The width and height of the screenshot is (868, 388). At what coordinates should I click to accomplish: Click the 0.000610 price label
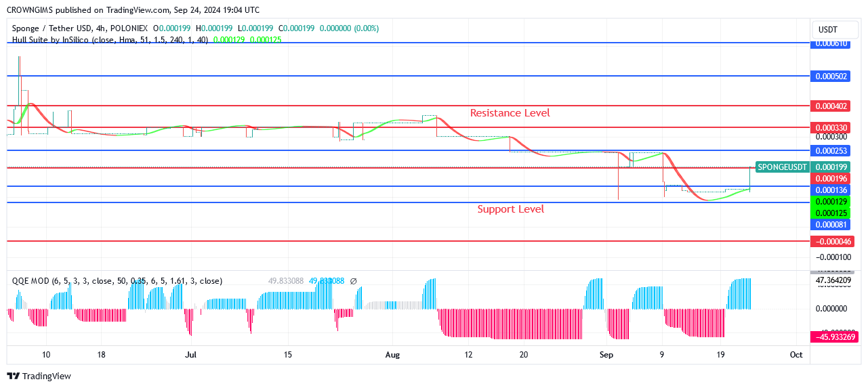831,43
